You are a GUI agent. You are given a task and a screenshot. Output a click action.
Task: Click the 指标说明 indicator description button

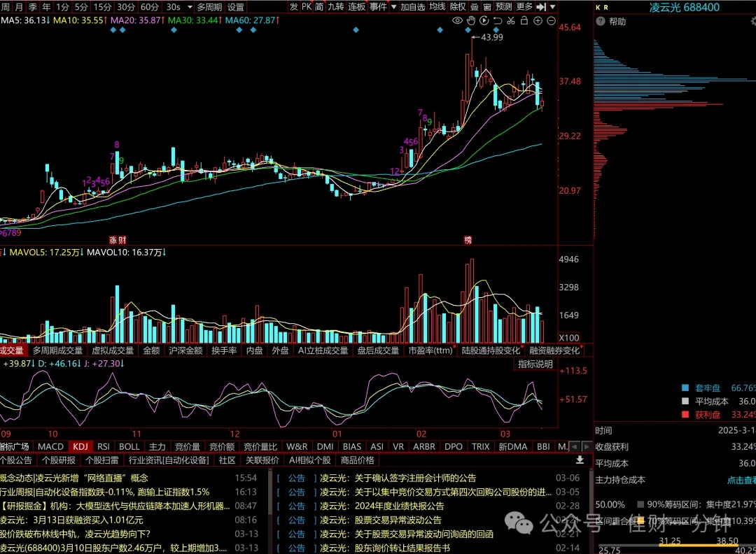[535, 364]
